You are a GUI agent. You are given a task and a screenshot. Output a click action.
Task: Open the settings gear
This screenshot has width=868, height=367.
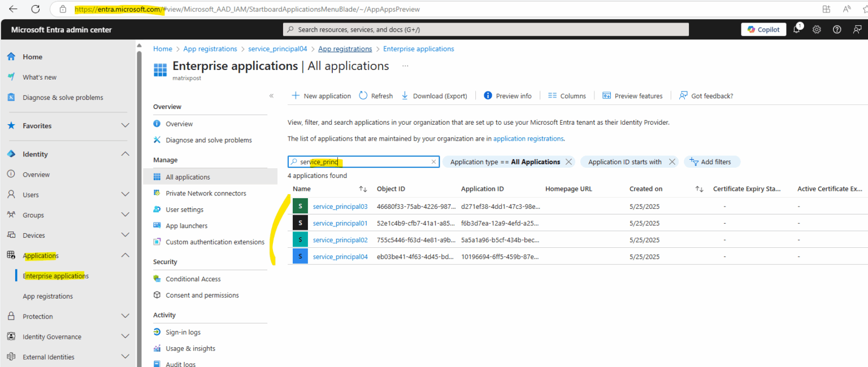click(x=817, y=29)
